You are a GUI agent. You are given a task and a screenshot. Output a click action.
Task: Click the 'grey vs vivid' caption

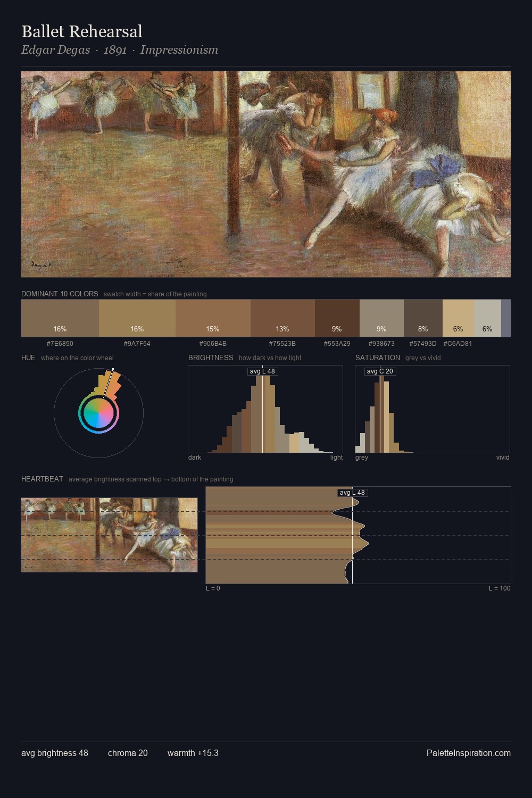click(x=423, y=358)
